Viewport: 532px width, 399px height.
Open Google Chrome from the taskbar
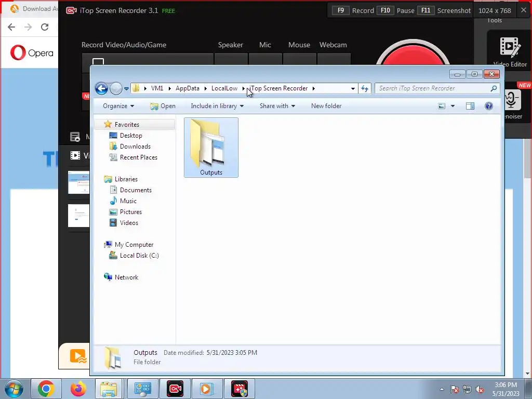point(46,389)
